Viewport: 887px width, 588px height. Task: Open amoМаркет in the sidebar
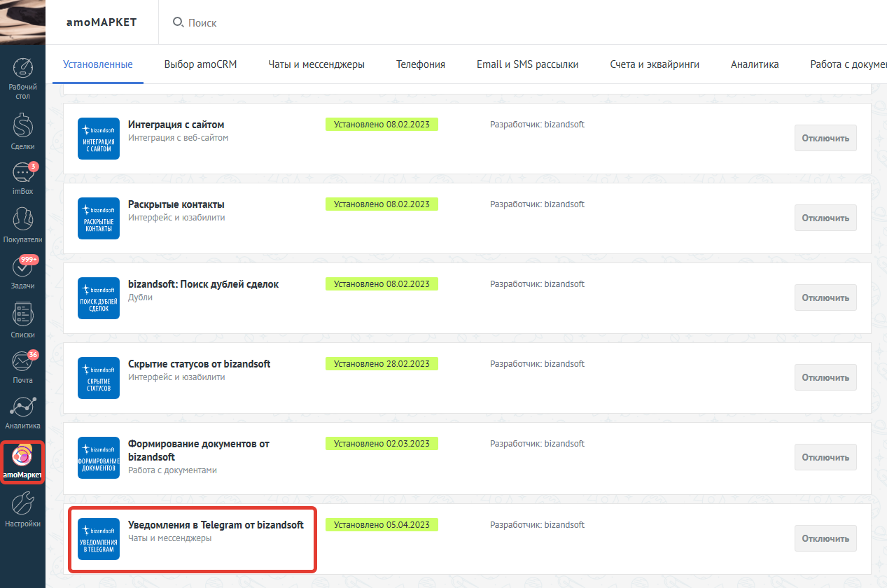22,462
